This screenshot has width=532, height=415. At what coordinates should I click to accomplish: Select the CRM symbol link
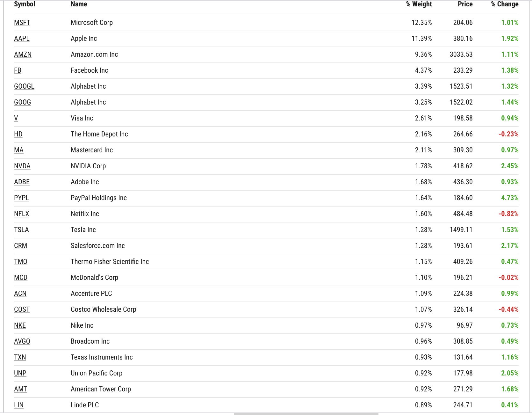(20, 246)
